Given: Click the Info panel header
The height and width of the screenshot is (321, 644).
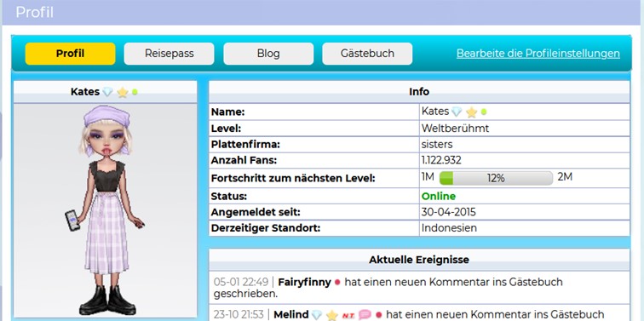Looking at the screenshot, I should [x=419, y=92].
